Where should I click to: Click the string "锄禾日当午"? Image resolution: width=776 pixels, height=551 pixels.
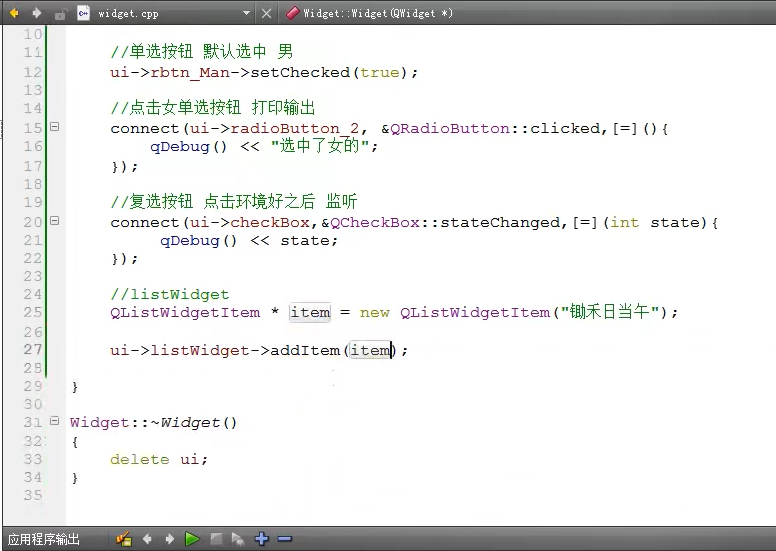(609, 312)
